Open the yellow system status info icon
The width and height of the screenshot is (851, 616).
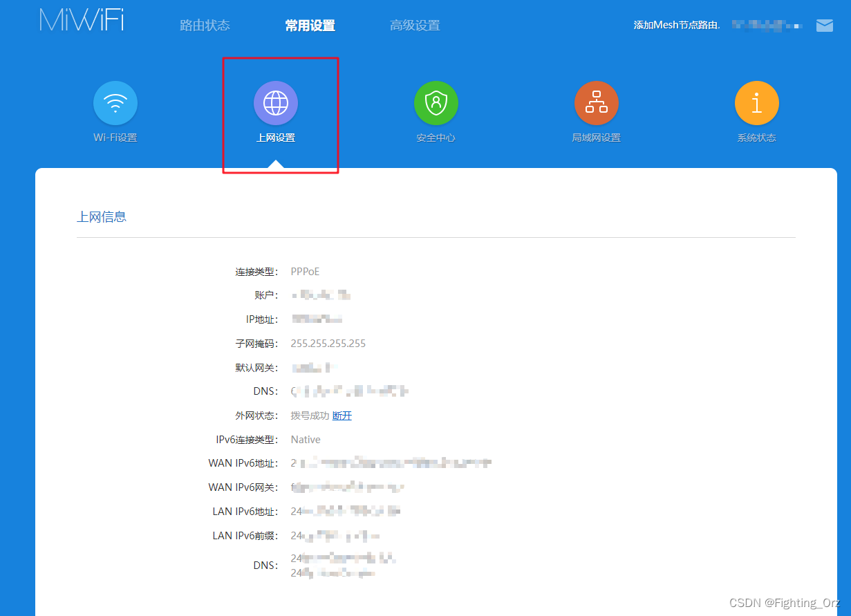[757, 103]
